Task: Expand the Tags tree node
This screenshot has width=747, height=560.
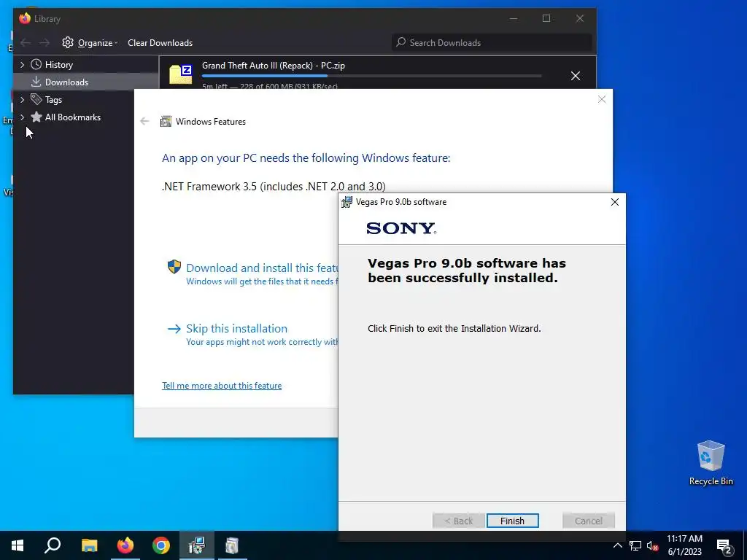Action: [22, 99]
